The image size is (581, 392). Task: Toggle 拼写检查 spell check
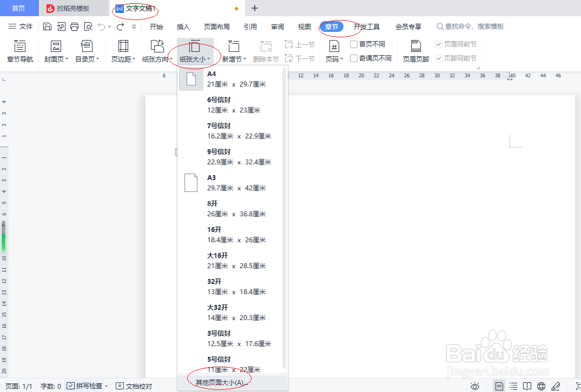point(84,386)
